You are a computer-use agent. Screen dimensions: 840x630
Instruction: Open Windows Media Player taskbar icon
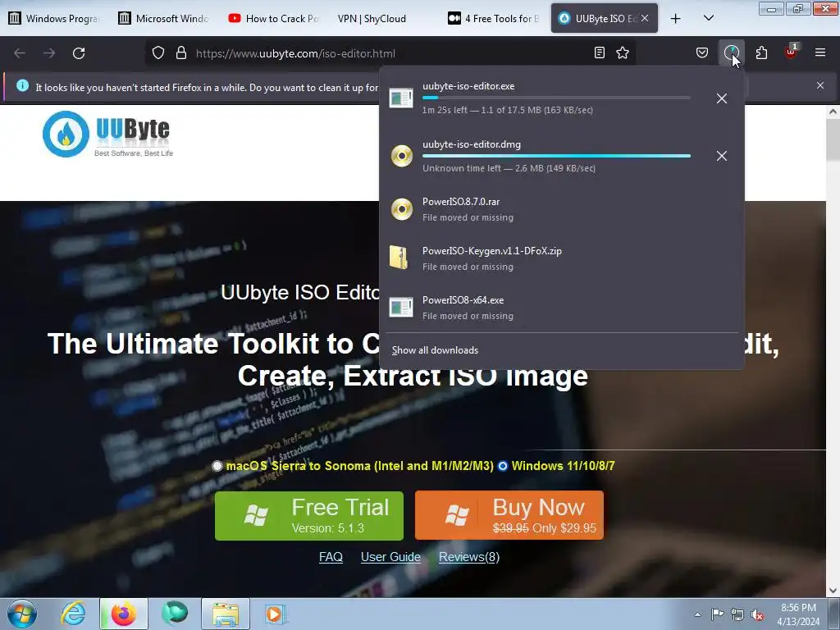pos(276,614)
